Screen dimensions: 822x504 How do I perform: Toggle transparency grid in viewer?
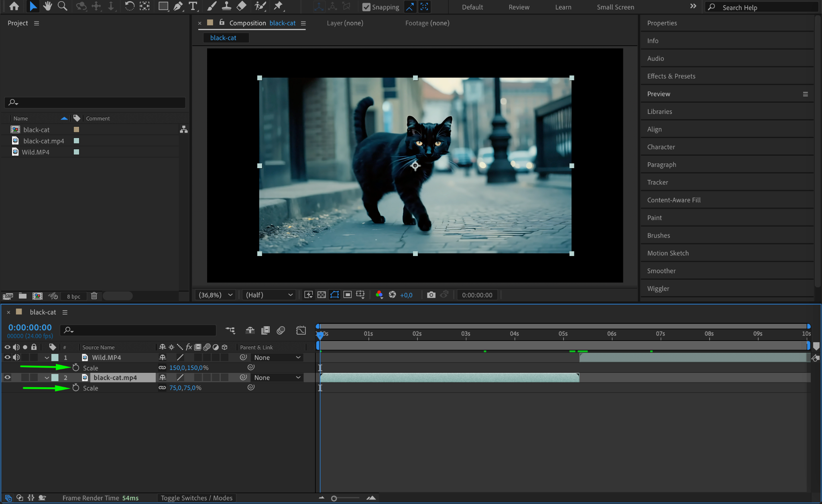321,295
